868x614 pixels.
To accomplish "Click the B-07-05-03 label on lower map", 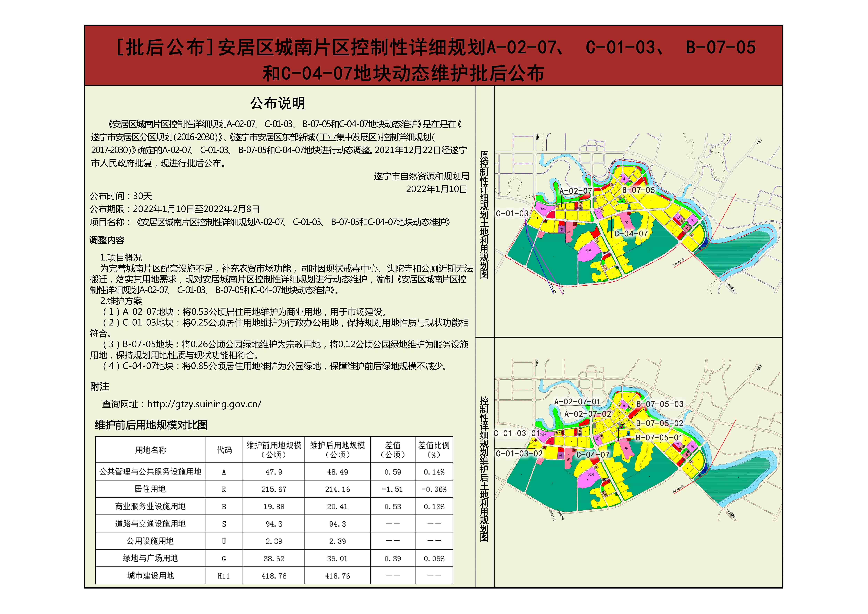I will [x=660, y=404].
